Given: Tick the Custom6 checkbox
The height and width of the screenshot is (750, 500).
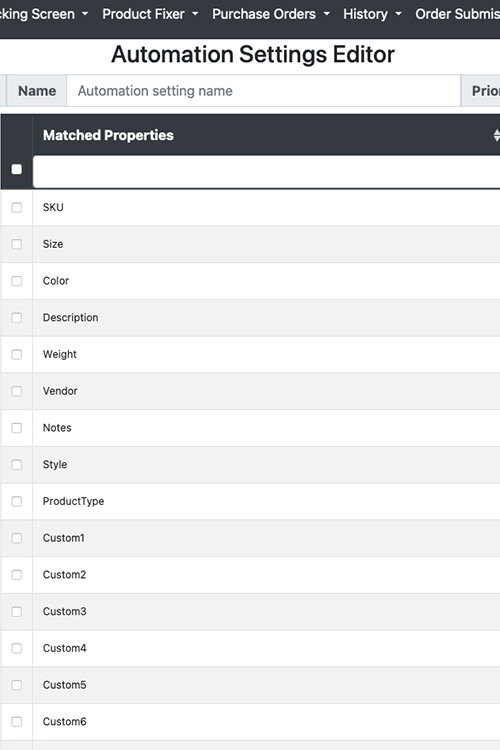Looking at the screenshot, I should pos(17,722).
